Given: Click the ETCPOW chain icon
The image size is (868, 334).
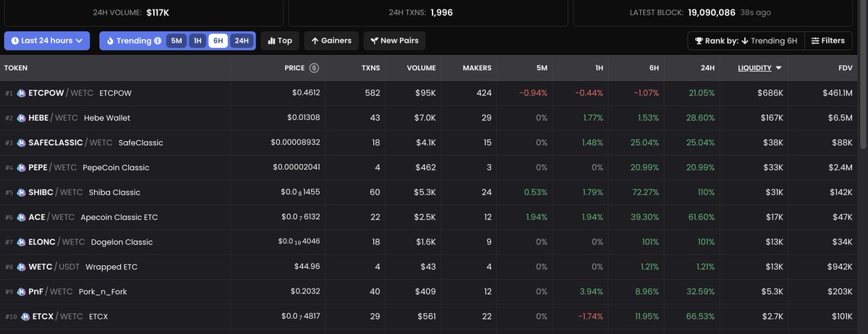Looking at the screenshot, I should (21, 93).
